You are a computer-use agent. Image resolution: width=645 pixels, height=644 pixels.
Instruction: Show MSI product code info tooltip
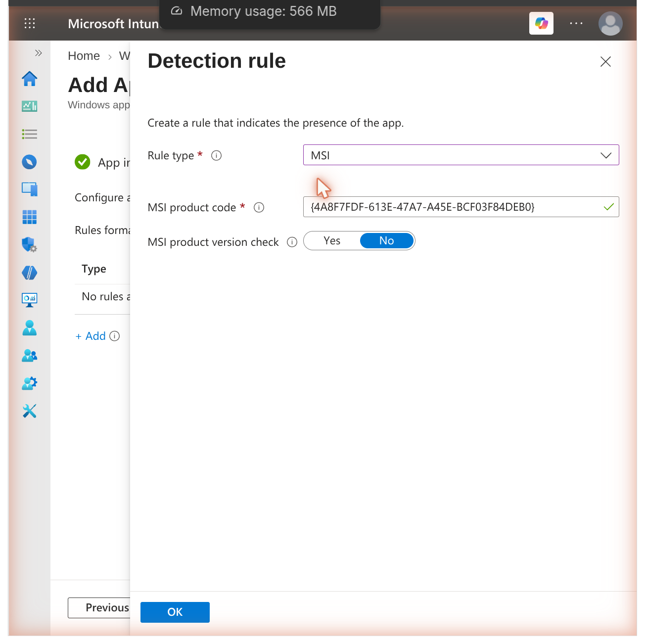click(x=259, y=207)
